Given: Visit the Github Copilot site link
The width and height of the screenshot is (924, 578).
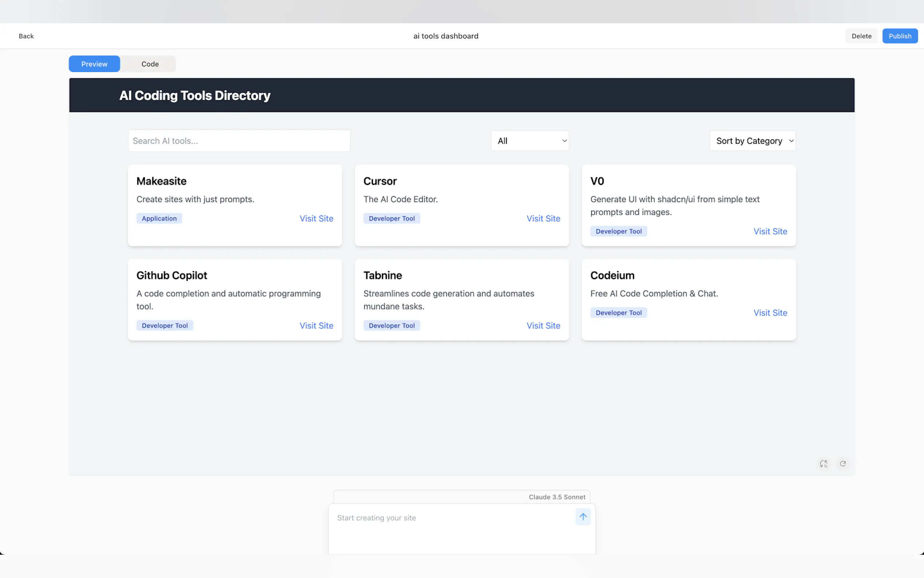Looking at the screenshot, I should tap(316, 325).
